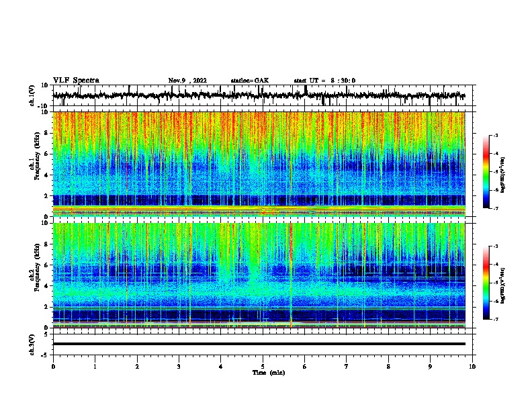Click the "9" tick on the time axis
Image resolution: width=532 pixels, height=411 pixels.
click(x=430, y=367)
